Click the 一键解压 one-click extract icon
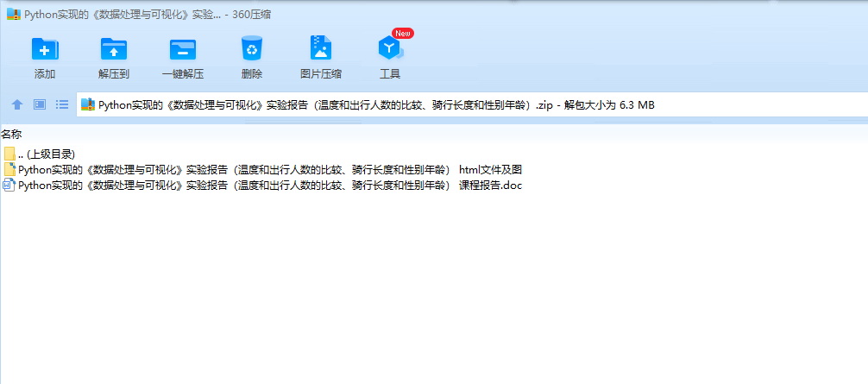868x384 pixels. click(183, 50)
